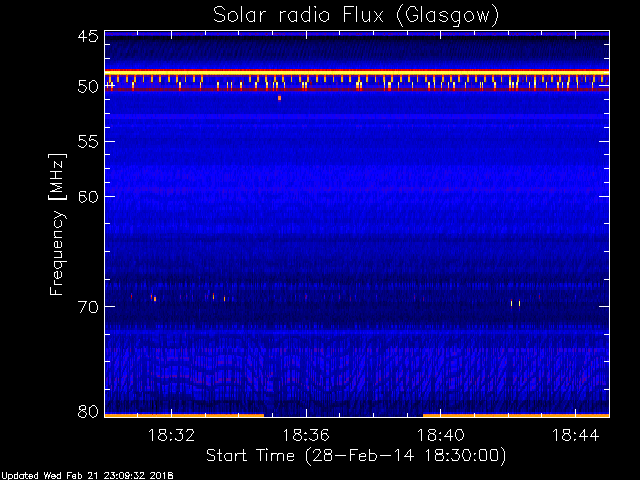
Task: Click the 'Start Time (28-Feb-14 18:30:00)' label
Action: pyautogui.click(x=356, y=455)
